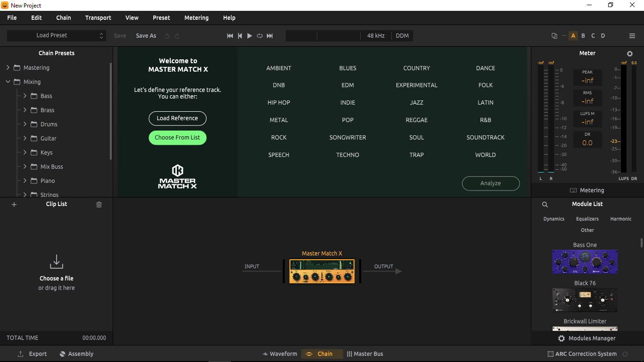The height and width of the screenshot is (362, 644).
Task: Open Meter settings gear icon
Action: pos(630,54)
